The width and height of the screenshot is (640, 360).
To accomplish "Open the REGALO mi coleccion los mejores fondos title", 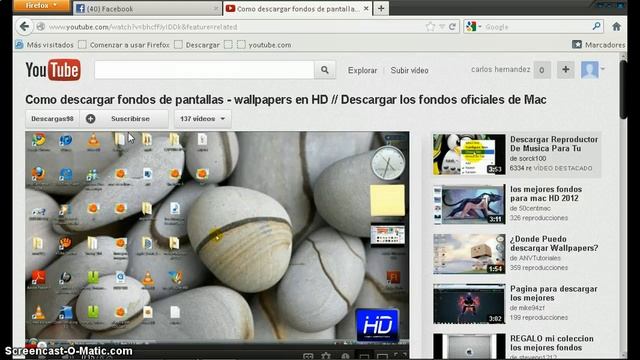I will 551,343.
